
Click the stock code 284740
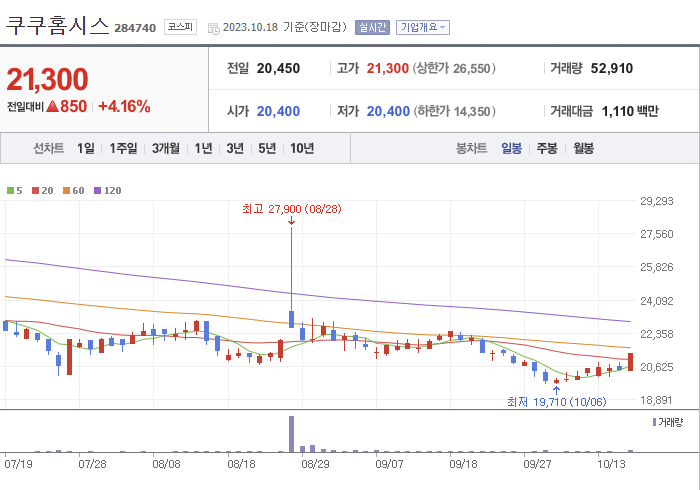coord(135,28)
